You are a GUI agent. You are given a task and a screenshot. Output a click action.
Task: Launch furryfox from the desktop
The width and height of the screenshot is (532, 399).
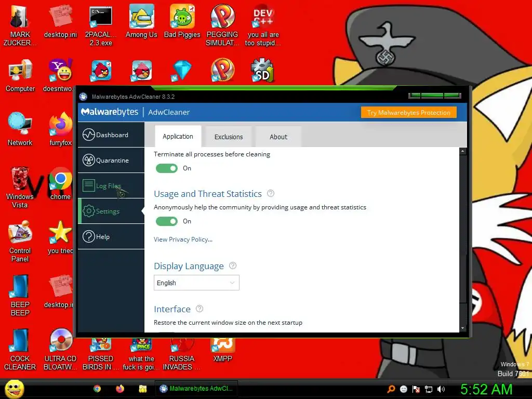click(x=61, y=129)
